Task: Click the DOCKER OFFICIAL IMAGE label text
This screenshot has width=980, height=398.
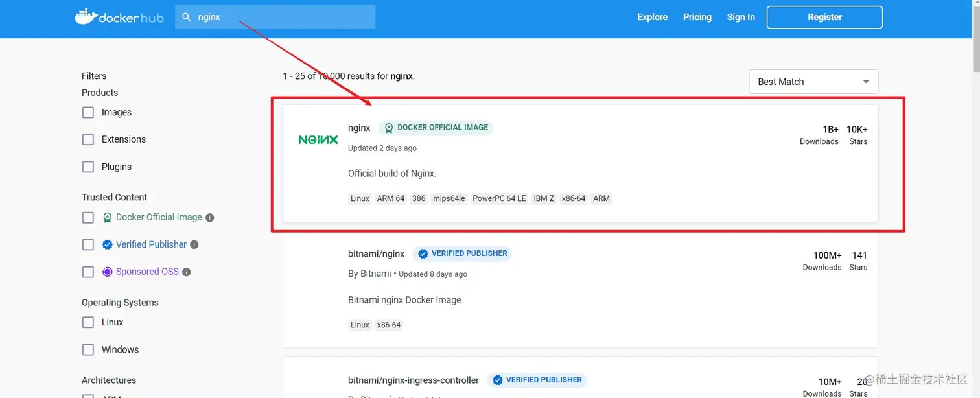Action: point(443,128)
